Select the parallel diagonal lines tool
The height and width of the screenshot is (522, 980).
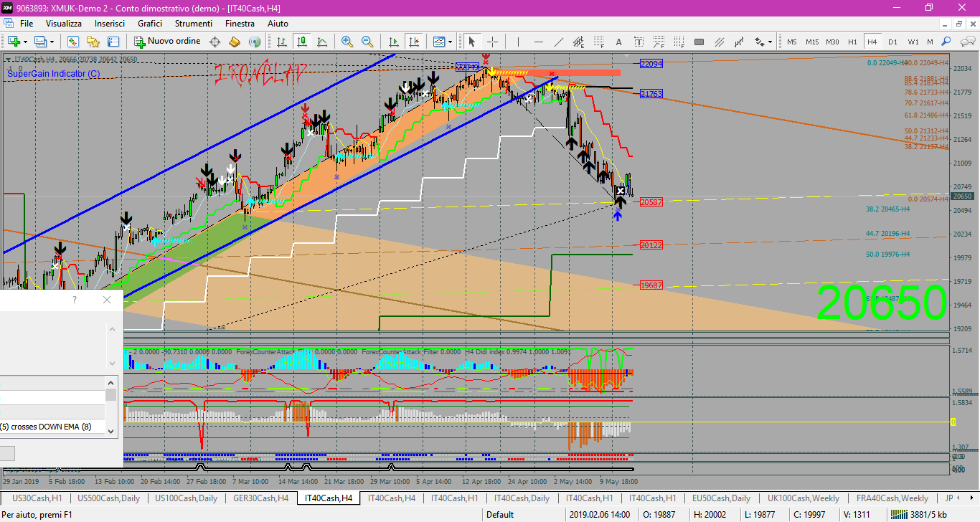click(720, 42)
